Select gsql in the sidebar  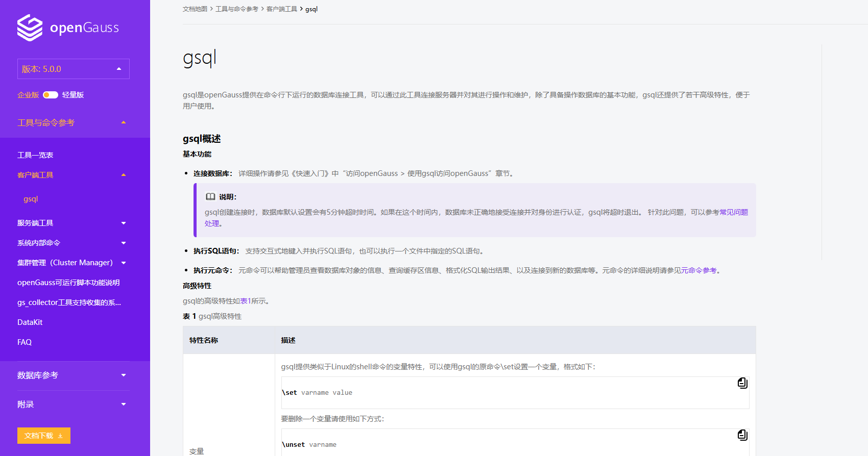31,199
